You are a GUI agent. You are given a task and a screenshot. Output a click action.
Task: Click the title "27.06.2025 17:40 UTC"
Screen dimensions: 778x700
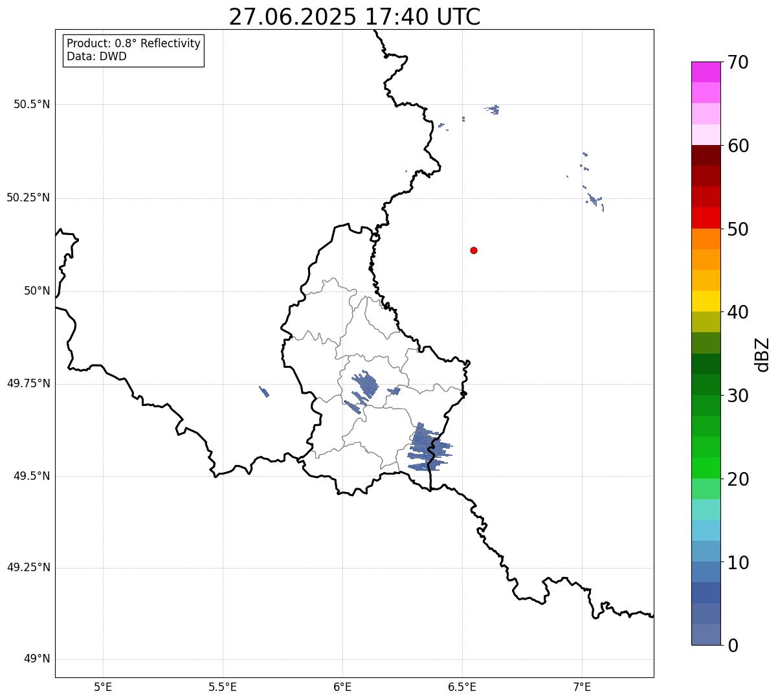point(355,17)
